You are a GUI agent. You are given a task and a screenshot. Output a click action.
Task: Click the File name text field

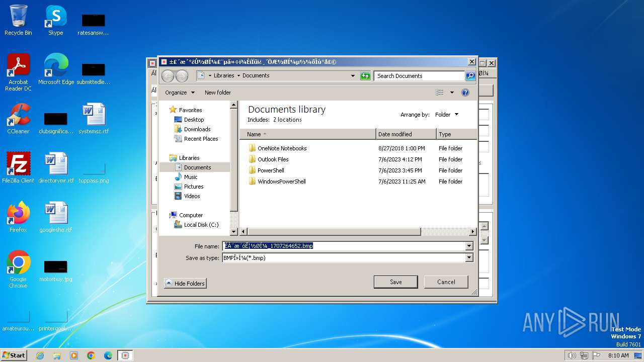point(344,246)
